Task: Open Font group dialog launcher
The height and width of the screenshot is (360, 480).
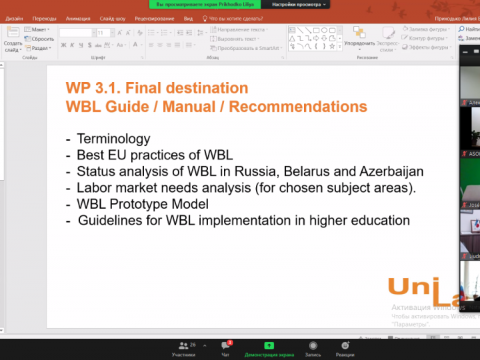Action: point(142,58)
